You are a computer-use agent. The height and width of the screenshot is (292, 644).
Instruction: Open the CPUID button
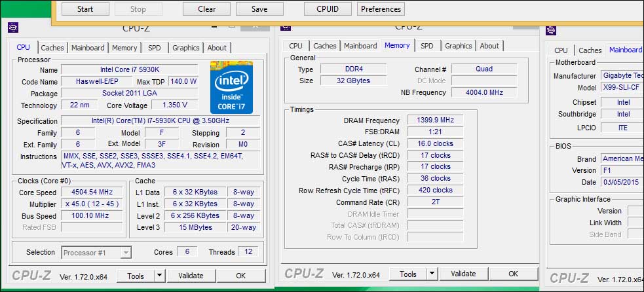pos(328,9)
